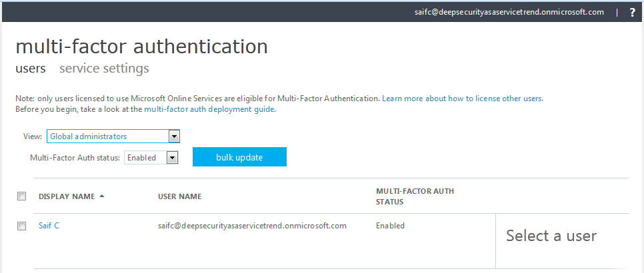
Task: Click the MULTI-FACTOR AUTH STATUS column header
Action: click(415, 196)
